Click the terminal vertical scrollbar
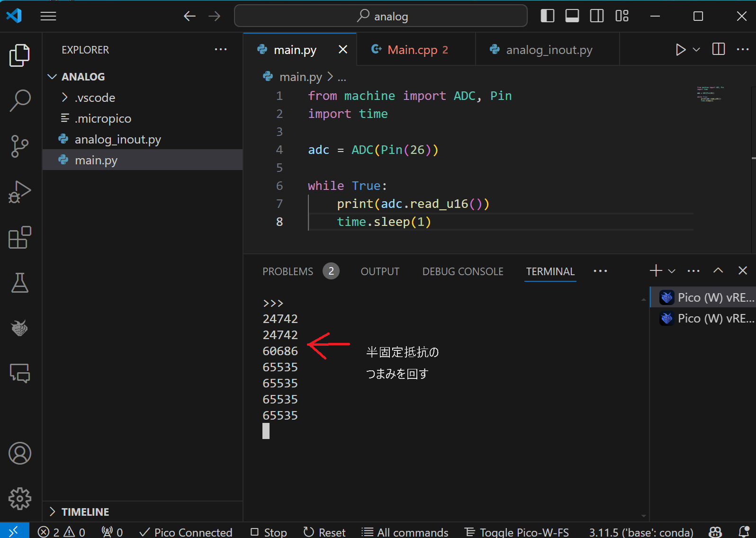756x538 pixels. [x=644, y=407]
